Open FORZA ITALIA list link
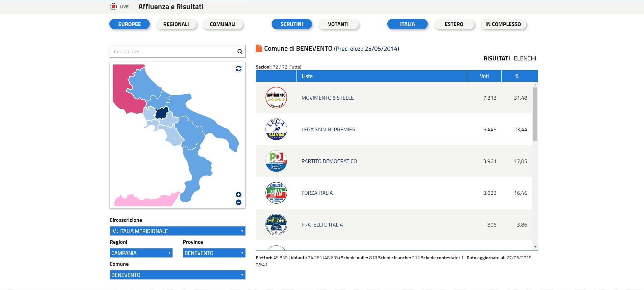This screenshot has width=644, height=290. point(317,193)
